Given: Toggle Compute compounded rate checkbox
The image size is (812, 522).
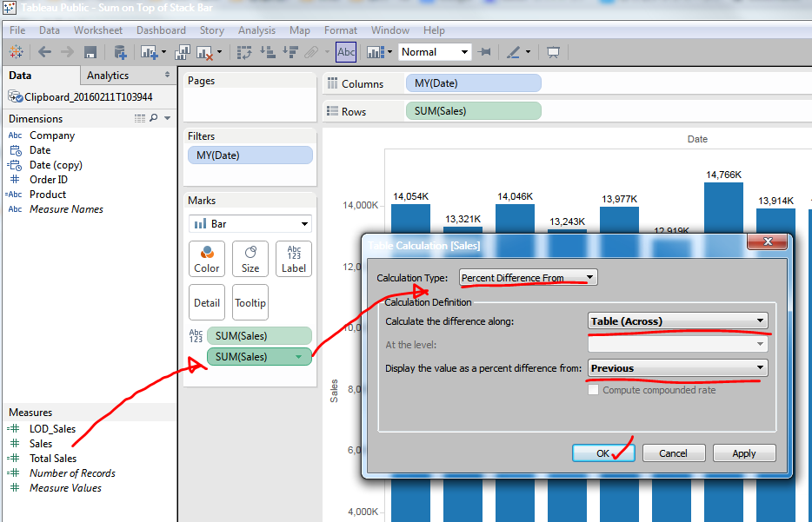Looking at the screenshot, I should (x=594, y=390).
